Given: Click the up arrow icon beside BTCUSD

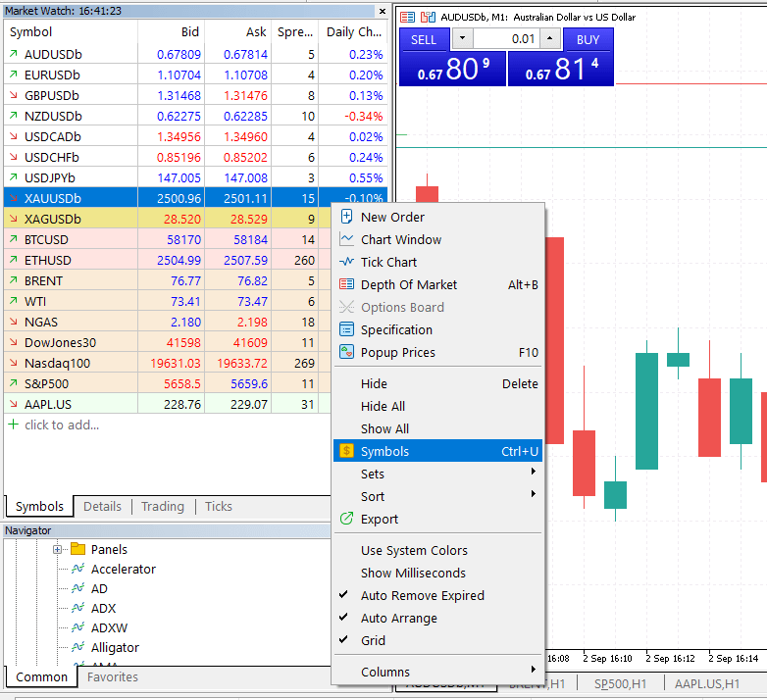Looking at the screenshot, I should [x=13, y=239].
